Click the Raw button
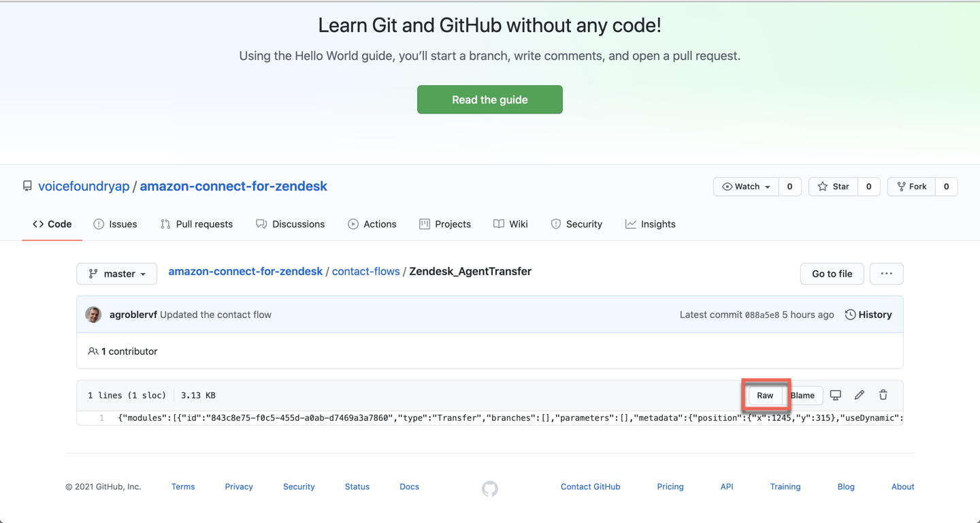The height and width of the screenshot is (523, 980). pyautogui.click(x=765, y=396)
